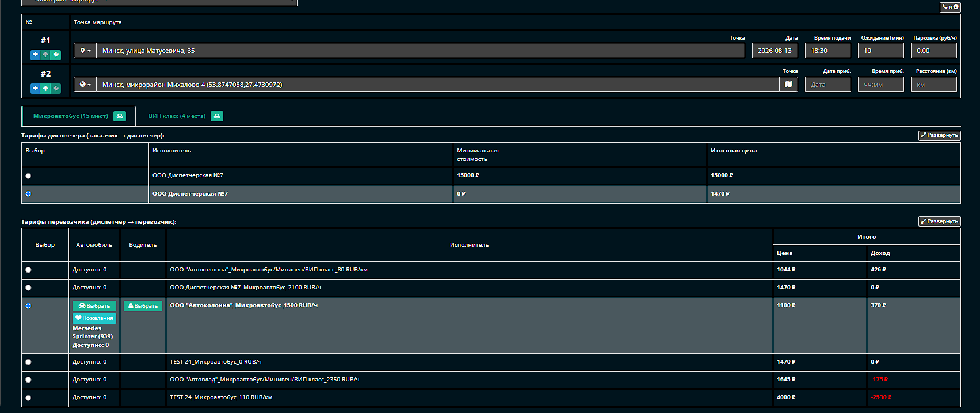
Task: Click Mersedes Sprinter (939) vehicle text
Action: pyautogui.click(x=93, y=332)
